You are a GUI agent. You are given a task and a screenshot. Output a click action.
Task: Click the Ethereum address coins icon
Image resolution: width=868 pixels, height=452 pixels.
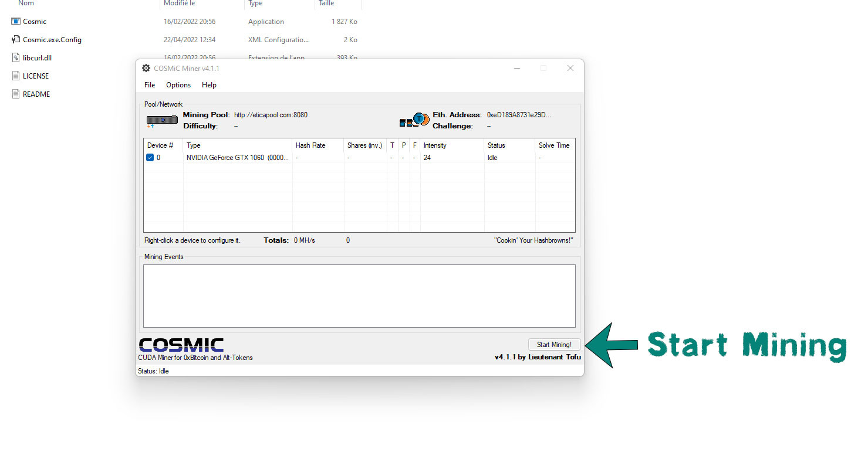414,120
